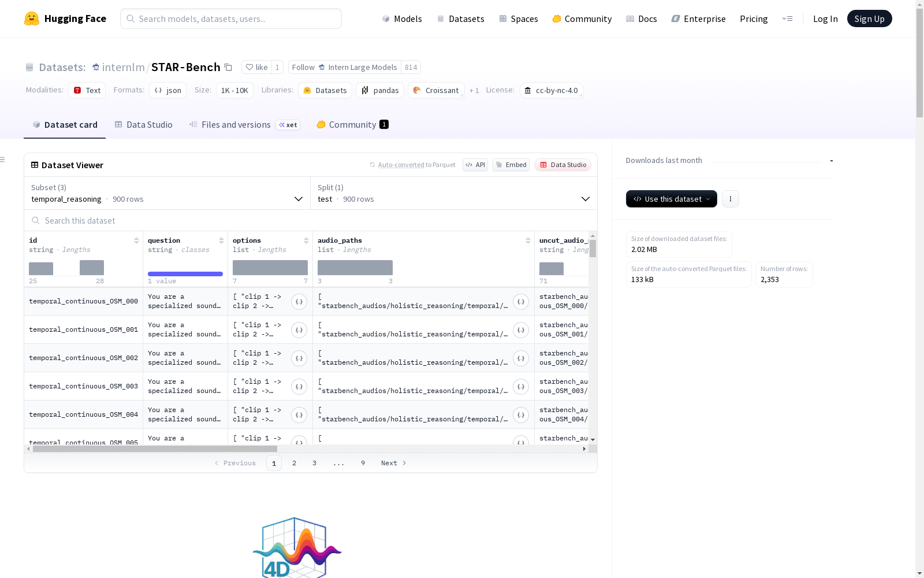Select the pandas library tag

click(x=380, y=90)
